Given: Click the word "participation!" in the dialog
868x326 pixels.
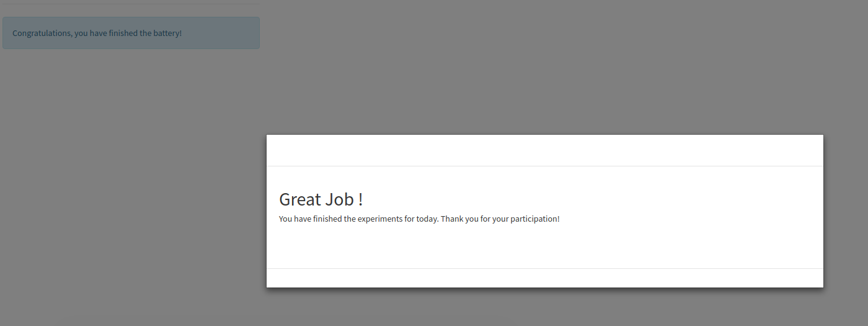Looking at the screenshot, I should click(x=535, y=219).
